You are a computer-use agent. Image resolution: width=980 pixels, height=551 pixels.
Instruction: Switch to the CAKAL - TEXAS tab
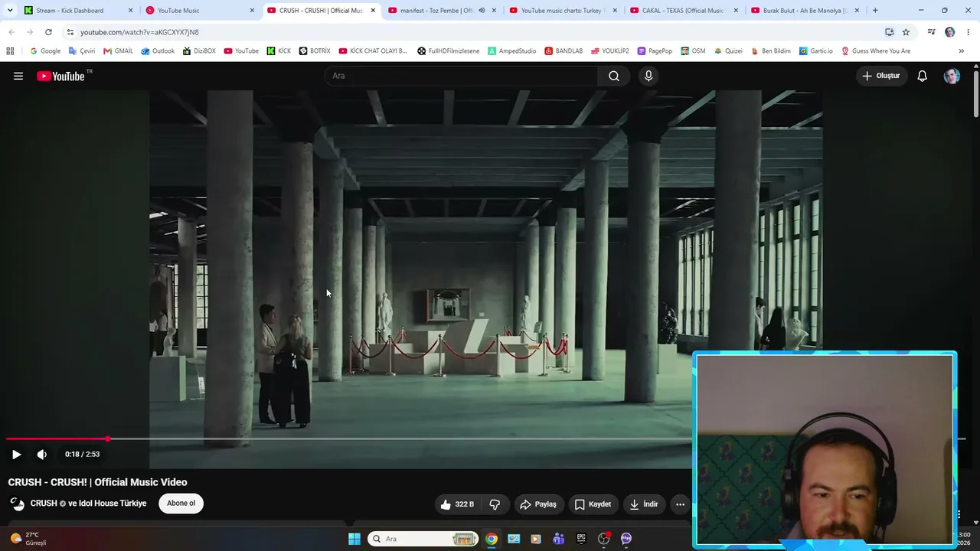pos(684,11)
